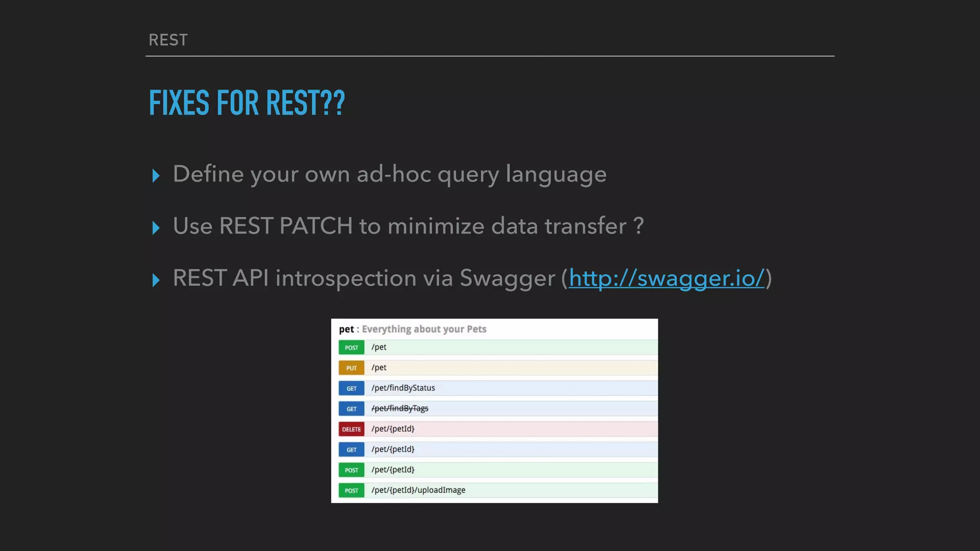Select the deprecated /pet/findByTags path
Screen dimensions: 980x551
[x=400, y=408]
